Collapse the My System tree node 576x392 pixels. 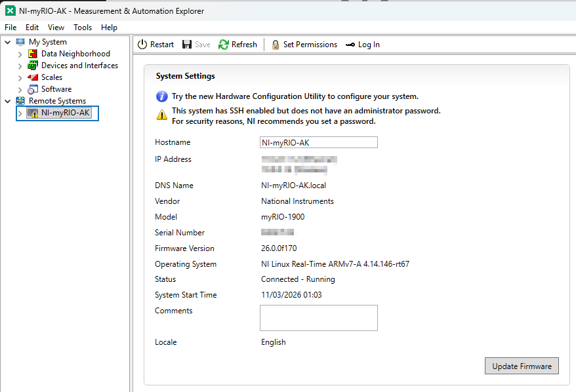8,42
